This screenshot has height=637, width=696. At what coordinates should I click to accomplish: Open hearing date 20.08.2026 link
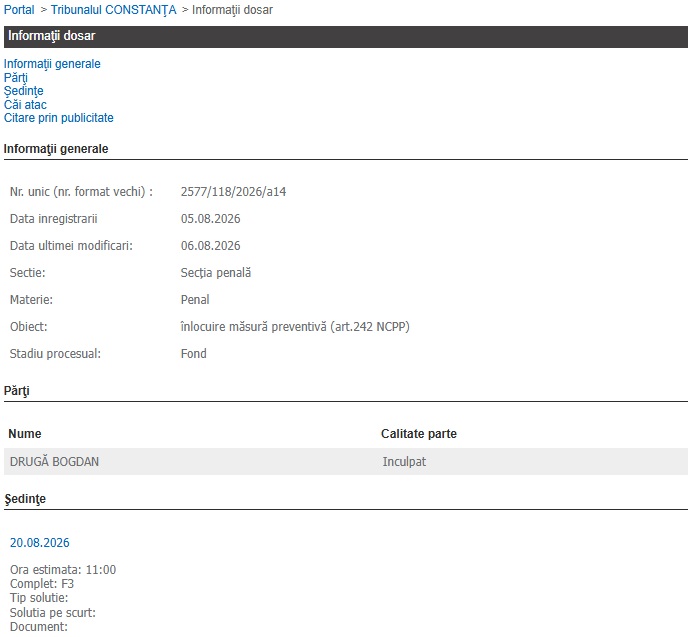(40, 543)
